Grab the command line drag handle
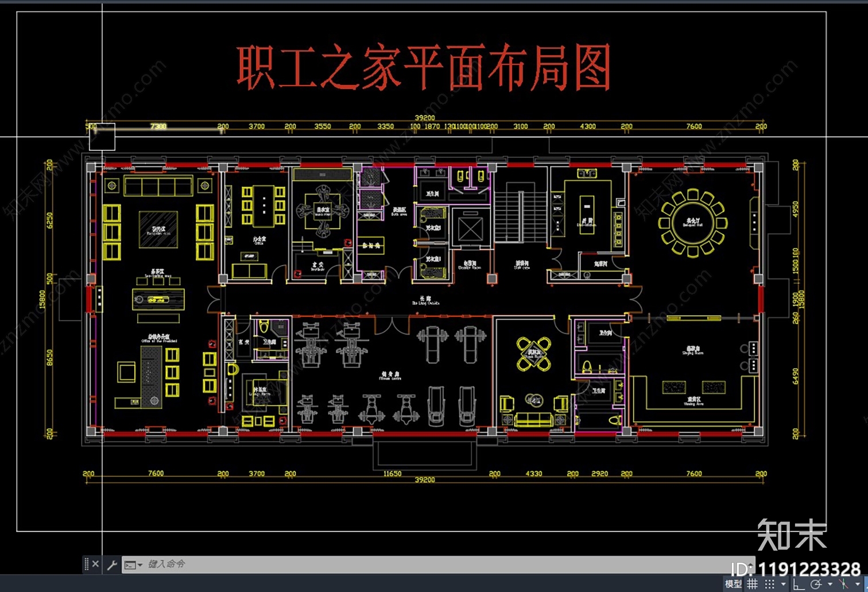868x592 pixels. click(86, 564)
